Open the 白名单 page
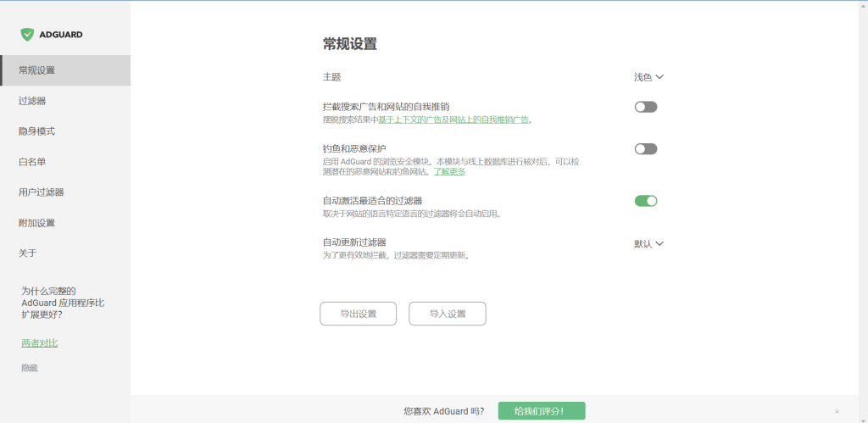This screenshot has height=423, width=868. [x=65, y=162]
